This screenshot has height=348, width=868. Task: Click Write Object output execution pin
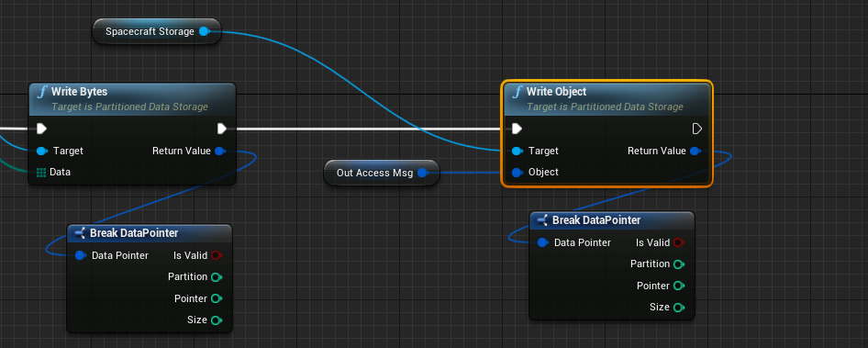click(697, 129)
